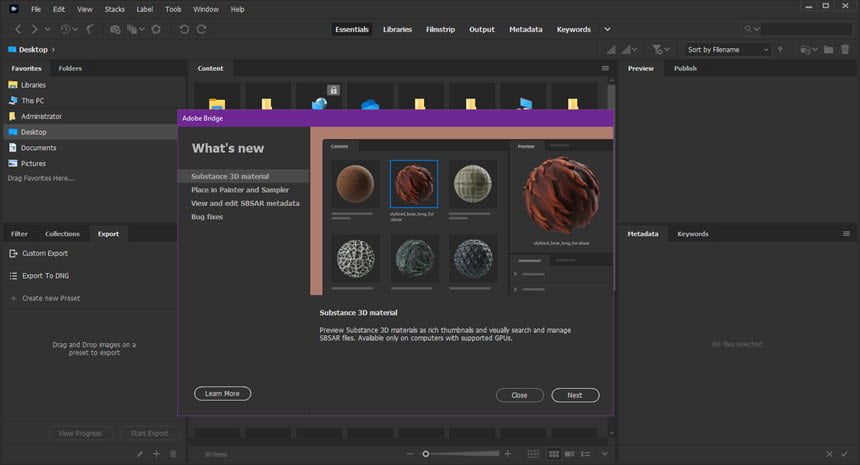Image resolution: width=860 pixels, height=465 pixels.
Task: Select Bug fixes topic
Action: (x=207, y=217)
